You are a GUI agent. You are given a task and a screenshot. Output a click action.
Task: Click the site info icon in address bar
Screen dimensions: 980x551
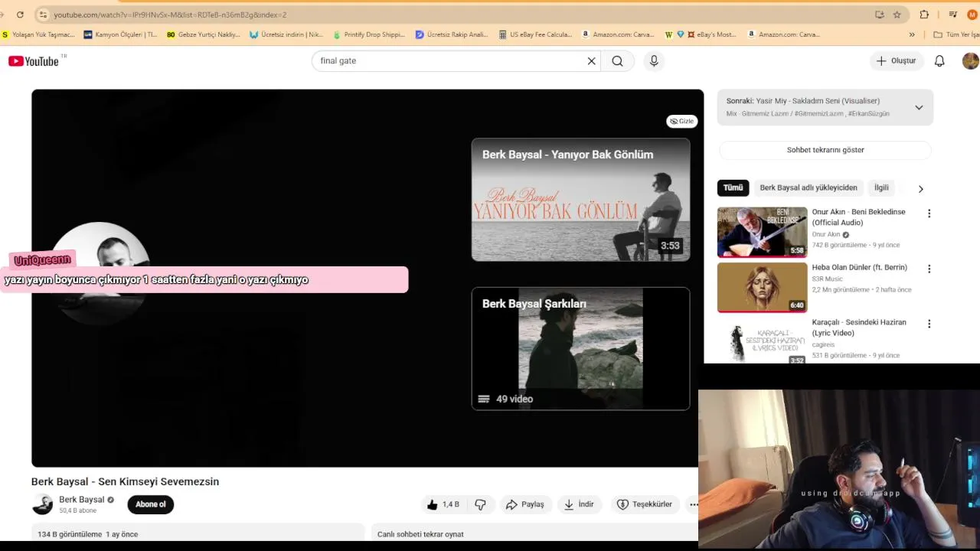click(43, 15)
